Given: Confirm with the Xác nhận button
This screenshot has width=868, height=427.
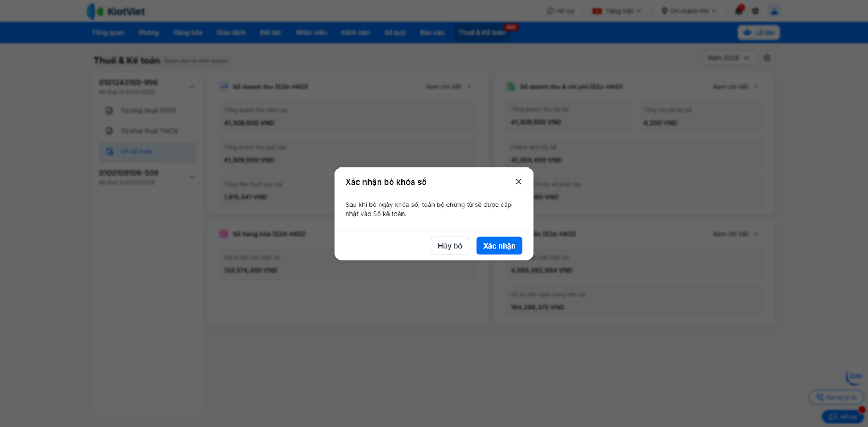Looking at the screenshot, I should coord(499,245).
